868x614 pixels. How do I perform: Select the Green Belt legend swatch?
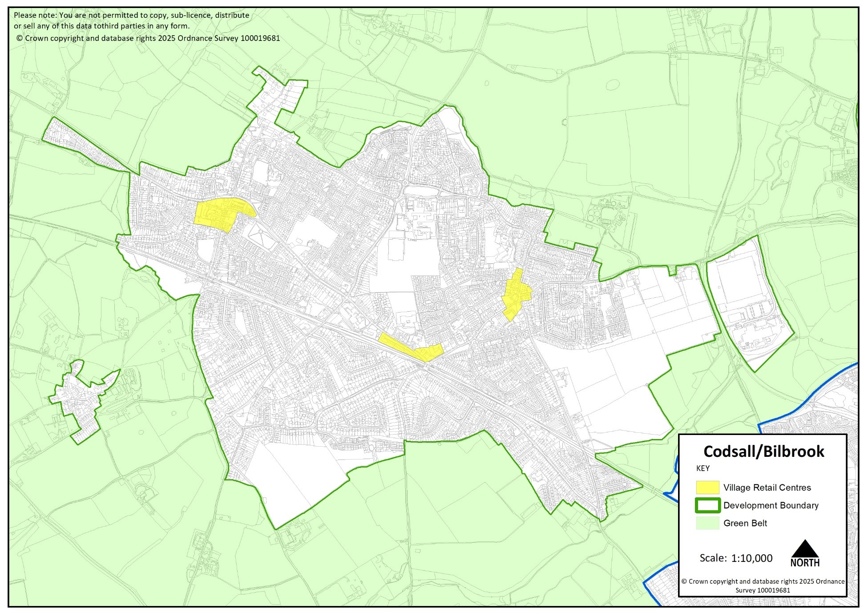tap(707, 523)
